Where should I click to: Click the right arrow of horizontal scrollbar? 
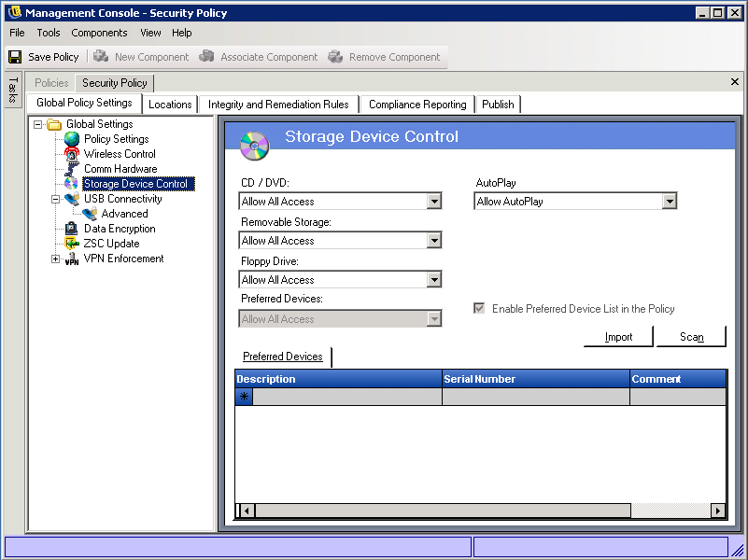pos(717,511)
